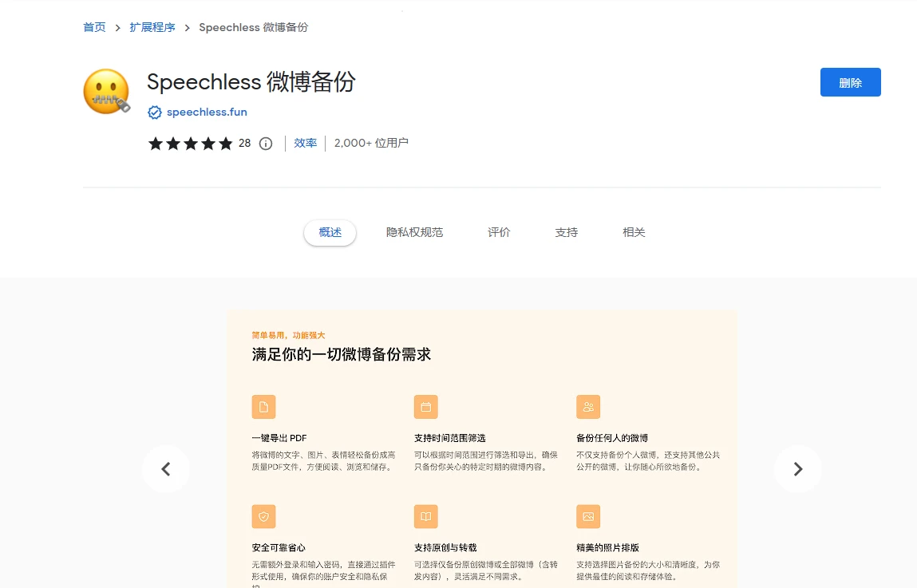The width and height of the screenshot is (917, 588).
Task: Select the PDF export document icon
Action: pyautogui.click(x=263, y=407)
